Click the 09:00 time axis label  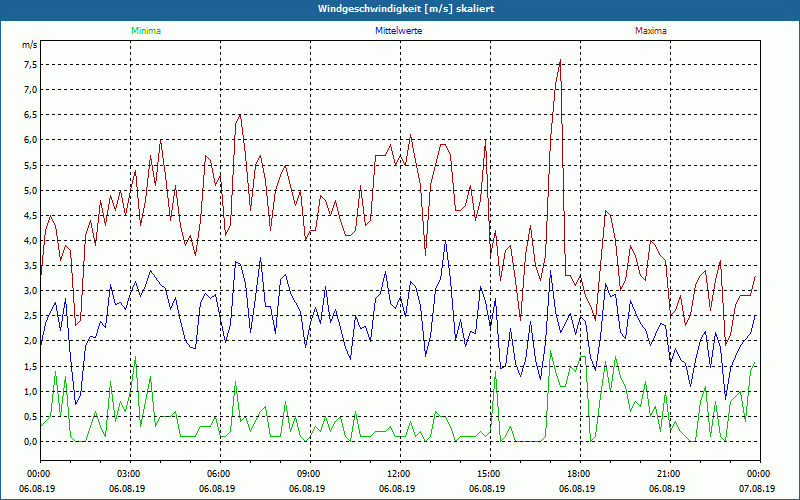point(308,473)
